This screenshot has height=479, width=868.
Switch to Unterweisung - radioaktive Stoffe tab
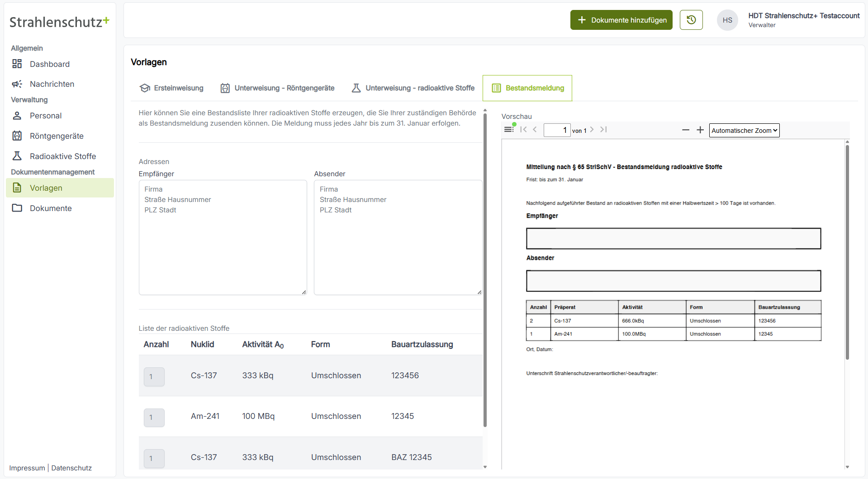413,88
